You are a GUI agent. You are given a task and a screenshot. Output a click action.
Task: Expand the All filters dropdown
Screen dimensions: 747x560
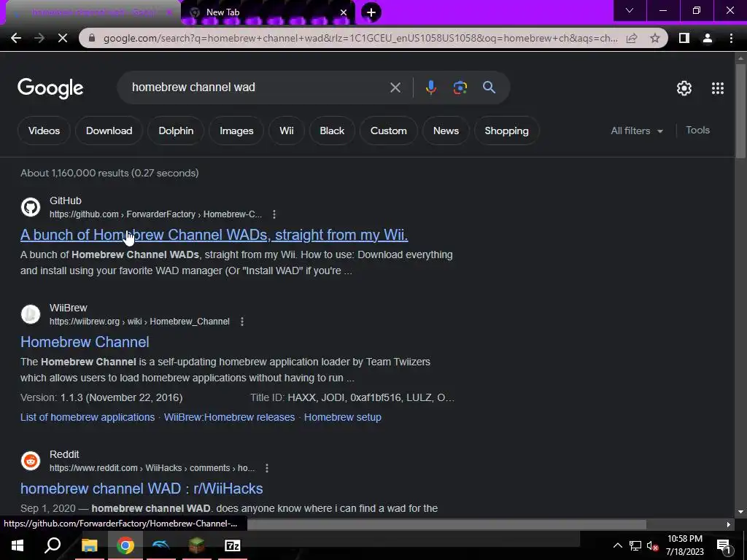click(x=636, y=131)
